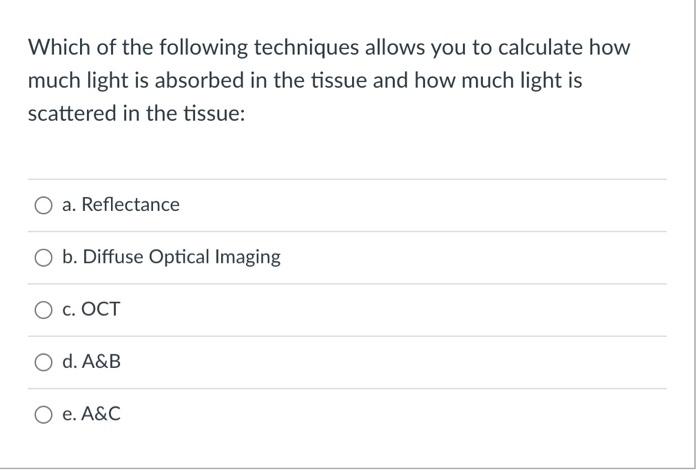The width and height of the screenshot is (700, 470).
Task: Click the question's first line starting 'Which of'
Action: 329,47
